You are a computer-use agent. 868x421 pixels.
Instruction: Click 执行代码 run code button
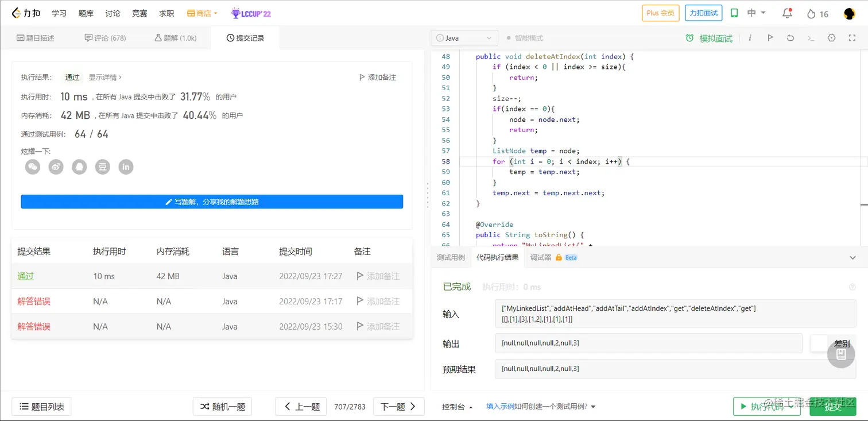click(767, 407)
